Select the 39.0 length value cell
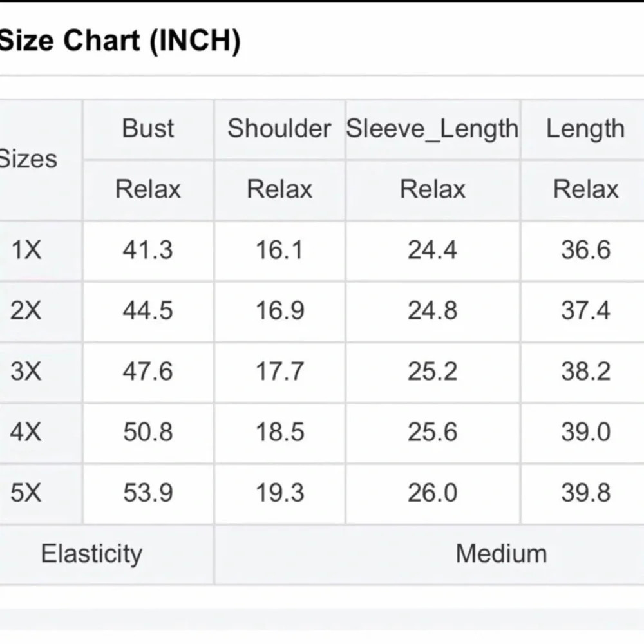 coord(585,432)
